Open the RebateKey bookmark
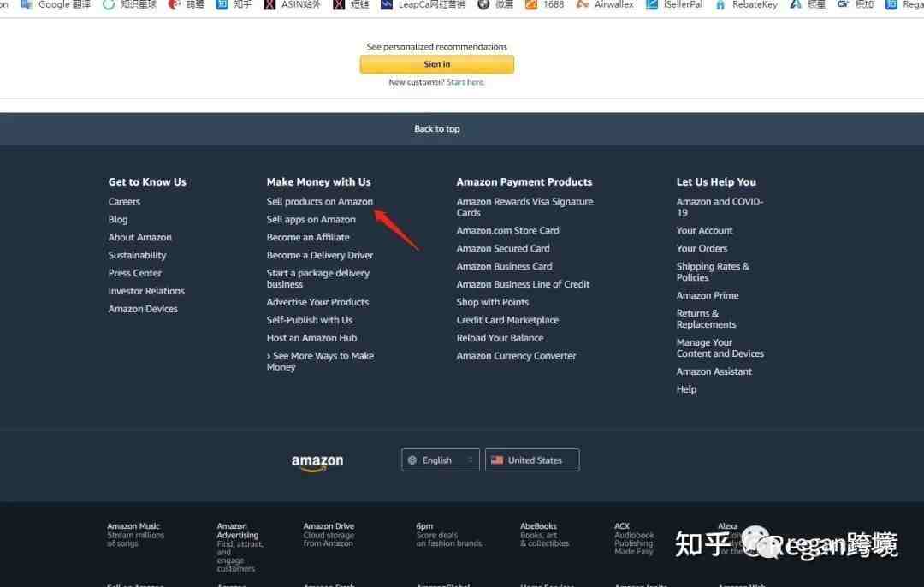The height and width of the screenshot is (587, 924). point(745,5)
